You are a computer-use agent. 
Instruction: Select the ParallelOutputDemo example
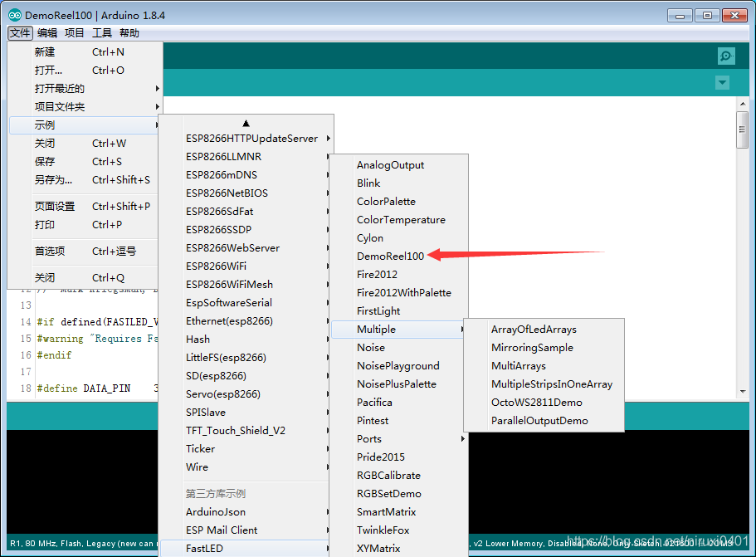click(x=544, y=421)
